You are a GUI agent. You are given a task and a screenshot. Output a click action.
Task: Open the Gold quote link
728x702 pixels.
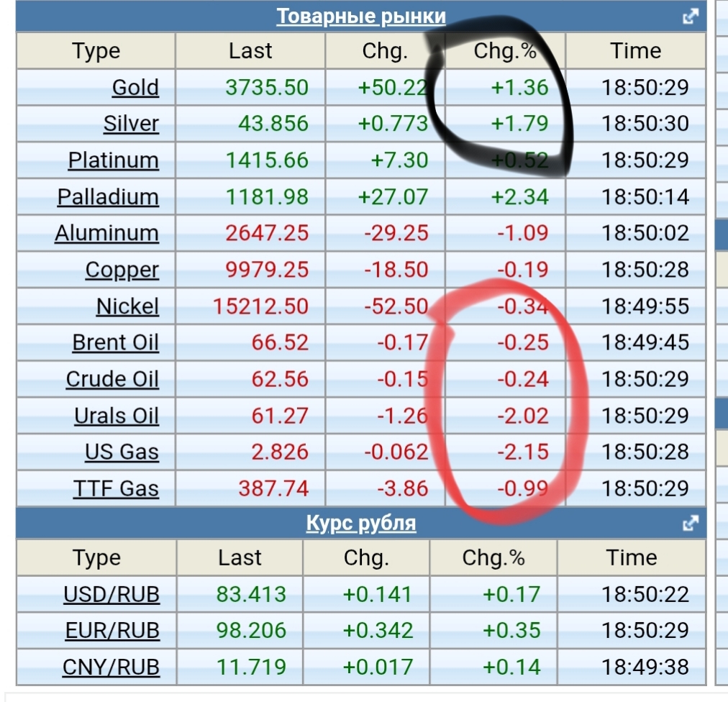(135, 88)
